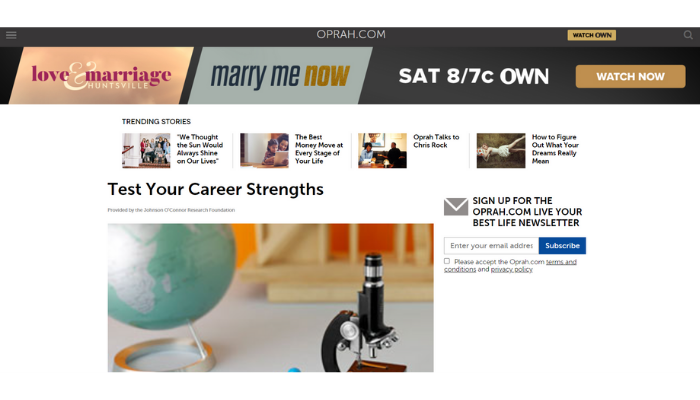This screenshot has width=700, height=400.
Task: Click the search magnifier icon
Action: [688, 35]
